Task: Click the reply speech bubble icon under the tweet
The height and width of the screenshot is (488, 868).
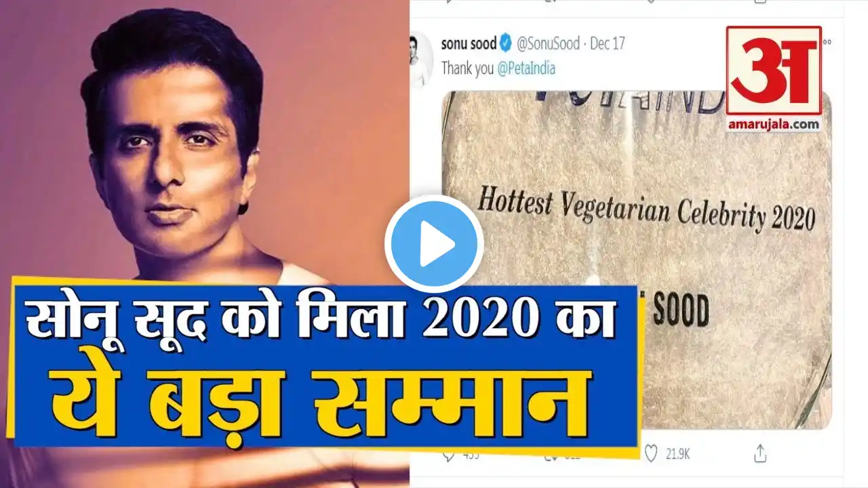Action: [449, 454]
